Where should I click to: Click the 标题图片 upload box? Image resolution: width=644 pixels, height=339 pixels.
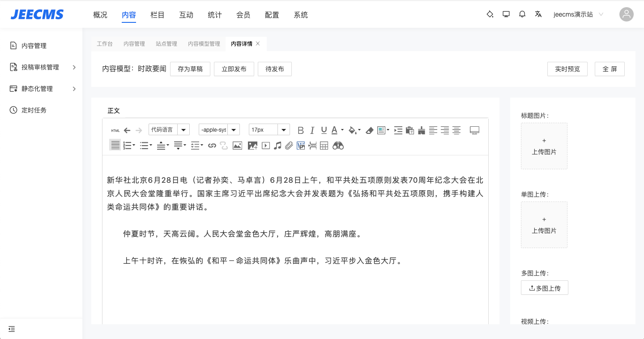(544, 146)
